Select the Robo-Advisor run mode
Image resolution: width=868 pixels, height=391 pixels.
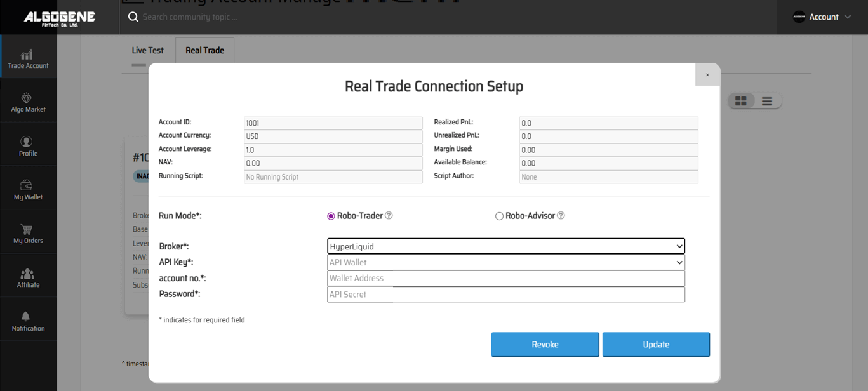[x=499, y=216]
